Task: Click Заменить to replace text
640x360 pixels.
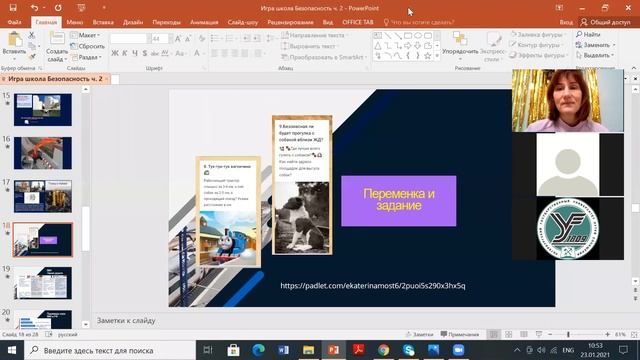Action: 596,45
